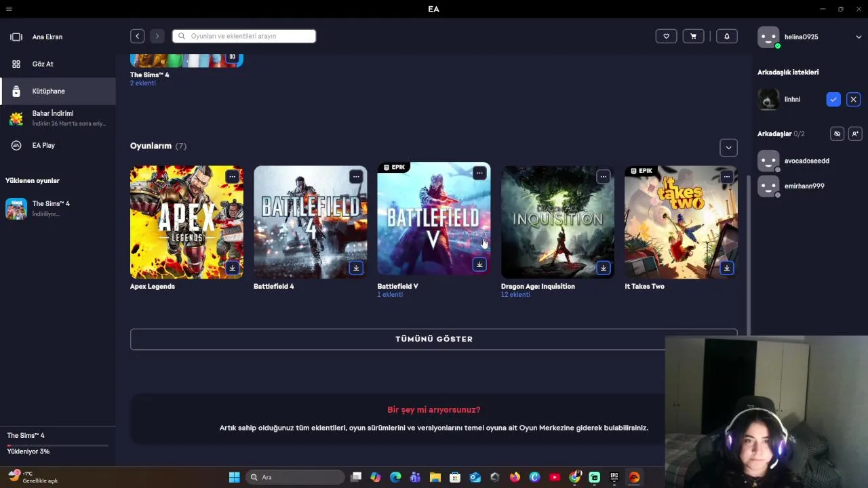Image resolution: width=868 pixels, height=488 pixels.
Task: Open Dragon Age: Inquisition more options menu
Action: (x=603, y=176)
